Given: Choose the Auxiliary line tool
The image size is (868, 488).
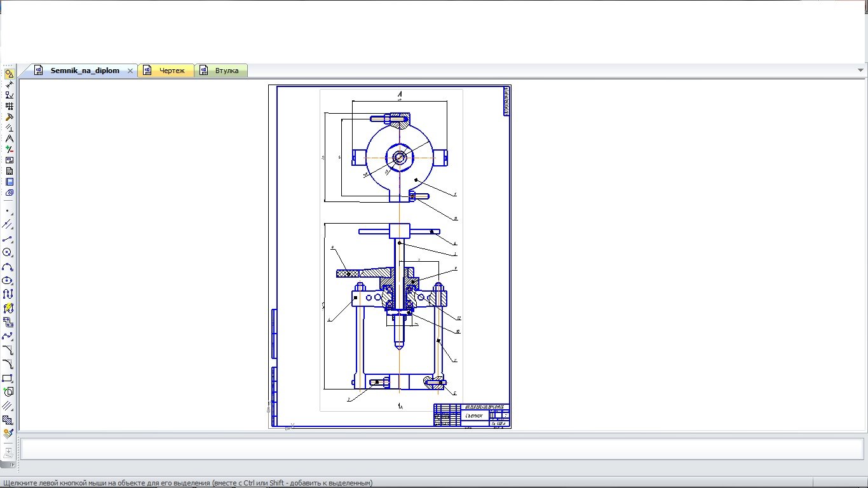Looking at the screenshot, I should coord(8,224).
